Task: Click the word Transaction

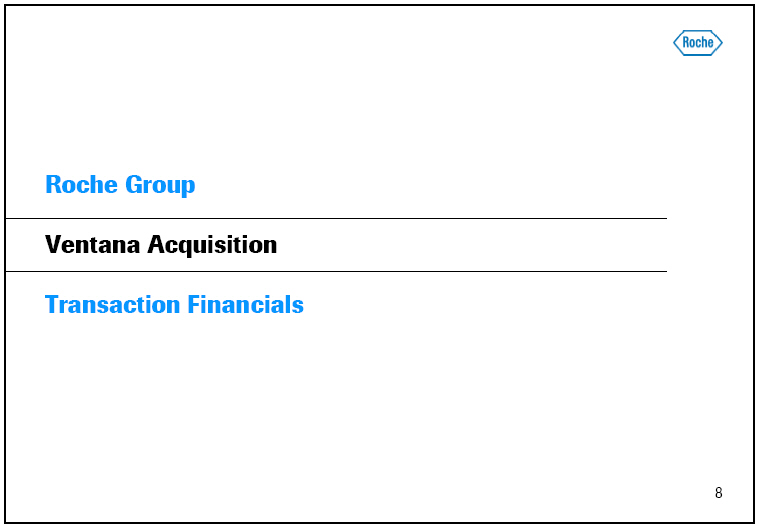Action: click(106, 304)
